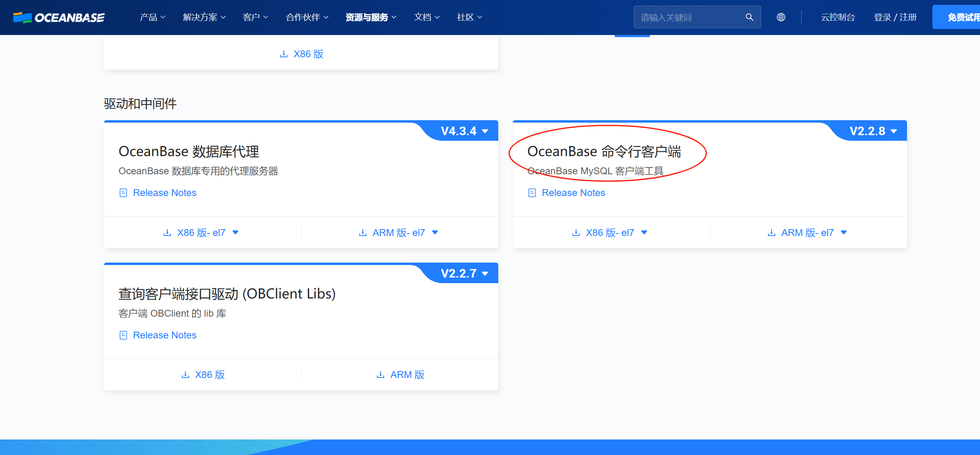Open the 合作伙伴 navigation menu
The width and height of the screenshot is (980, 455).
[307, 17]
